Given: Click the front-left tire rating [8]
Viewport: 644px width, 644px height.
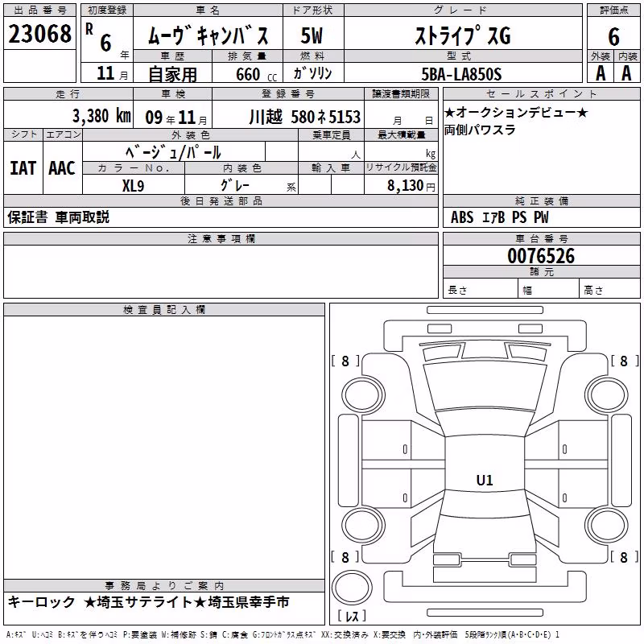Looking at the screenshot, I should (345, 361).
